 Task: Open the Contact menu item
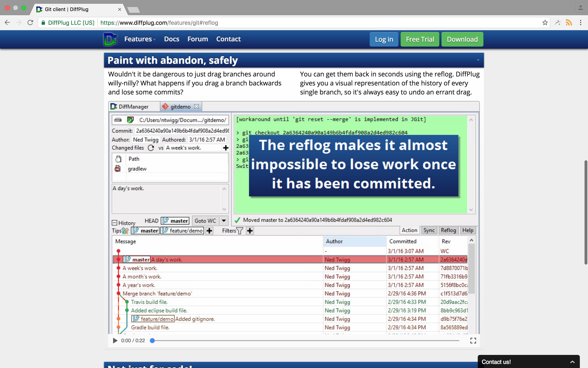pyautogui.click(x=228, y=39)
